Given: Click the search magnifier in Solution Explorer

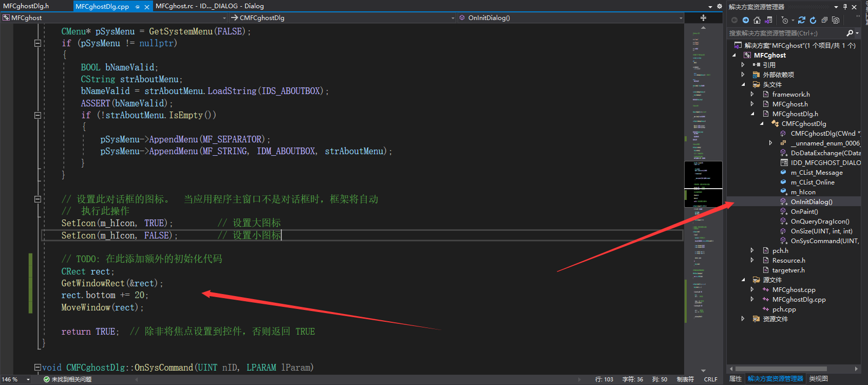Looking at the screenshot, I should coord(850,33).
